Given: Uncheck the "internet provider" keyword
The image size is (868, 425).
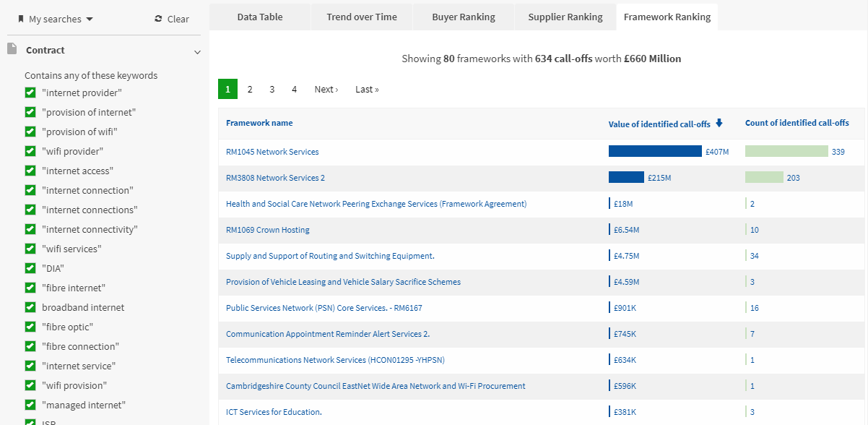Looking at the screenshot, I should point(30,93).
